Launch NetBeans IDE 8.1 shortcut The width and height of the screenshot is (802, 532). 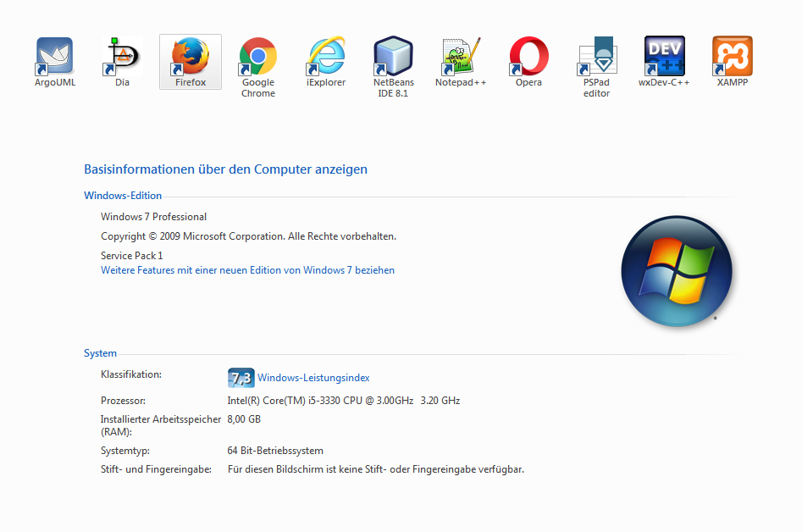tap(394, 58)
